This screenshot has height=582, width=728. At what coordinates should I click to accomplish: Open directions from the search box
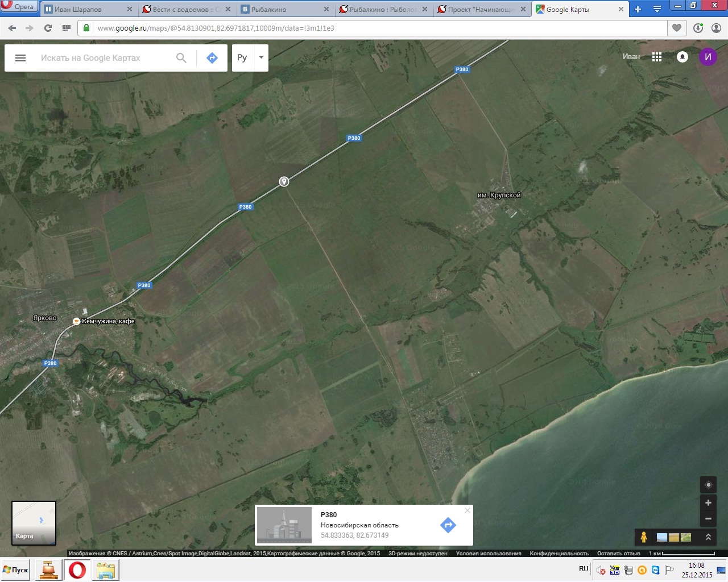(212, 58)
